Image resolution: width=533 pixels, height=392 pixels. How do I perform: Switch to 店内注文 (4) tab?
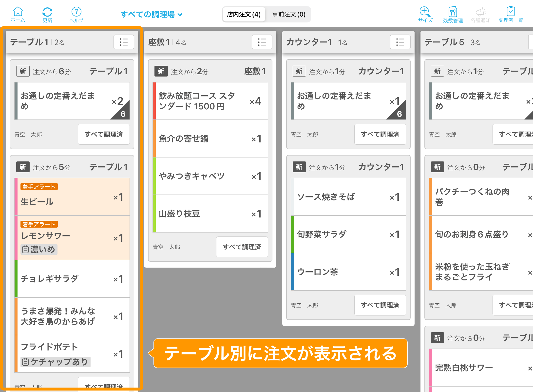click(x=244, y=14)
